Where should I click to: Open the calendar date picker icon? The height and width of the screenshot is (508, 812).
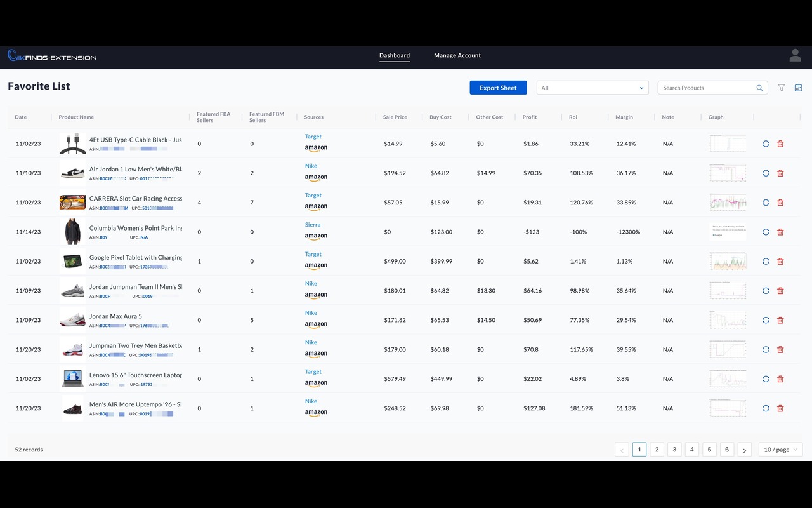[798, 88]
